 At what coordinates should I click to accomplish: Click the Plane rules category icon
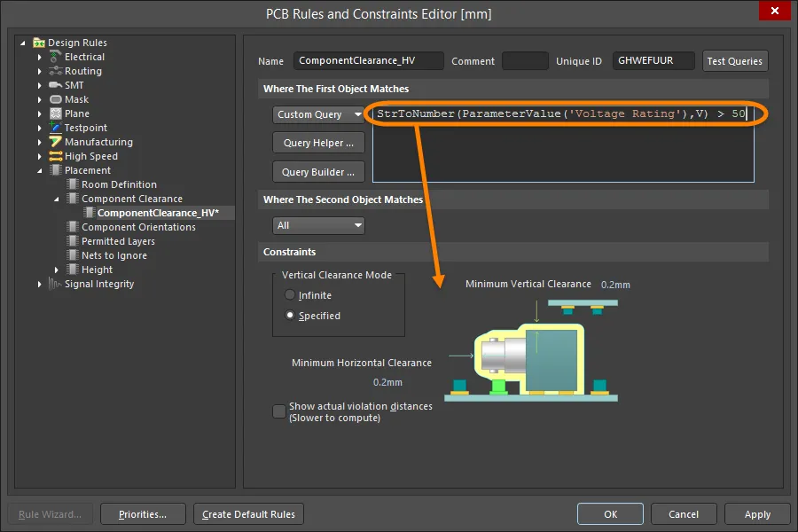click(x=56, y=113)
